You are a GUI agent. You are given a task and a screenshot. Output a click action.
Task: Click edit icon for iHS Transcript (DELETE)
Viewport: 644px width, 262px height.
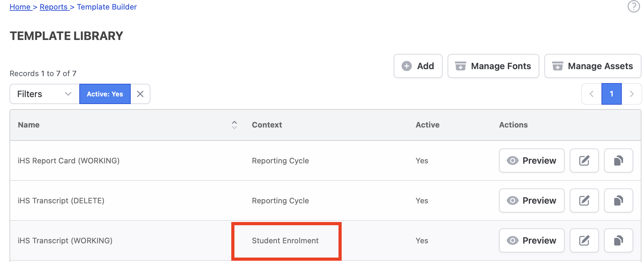pyautogui.click(x=584, y=200)
